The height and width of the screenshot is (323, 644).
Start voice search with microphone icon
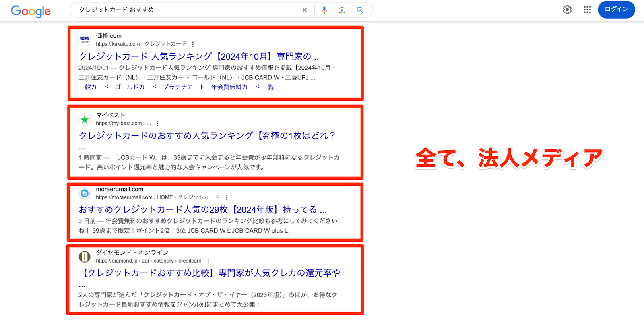[x=324, y=10]
